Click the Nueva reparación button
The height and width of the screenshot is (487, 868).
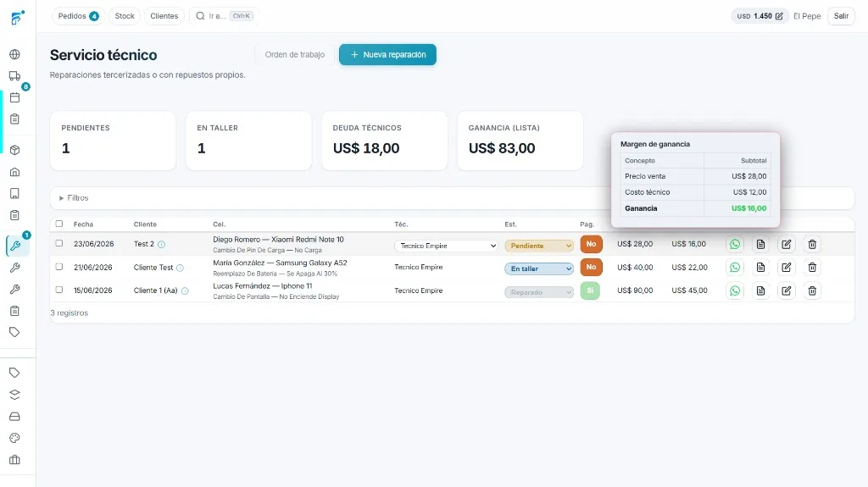[387, 55]
